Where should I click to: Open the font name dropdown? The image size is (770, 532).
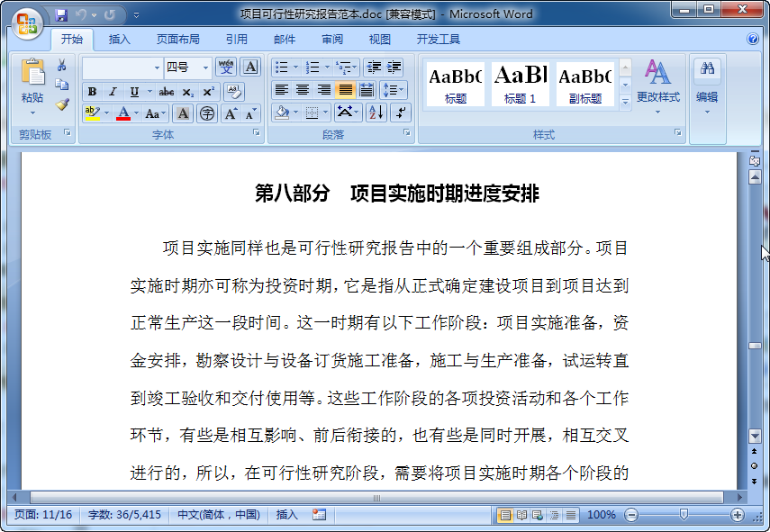point(157,68)
